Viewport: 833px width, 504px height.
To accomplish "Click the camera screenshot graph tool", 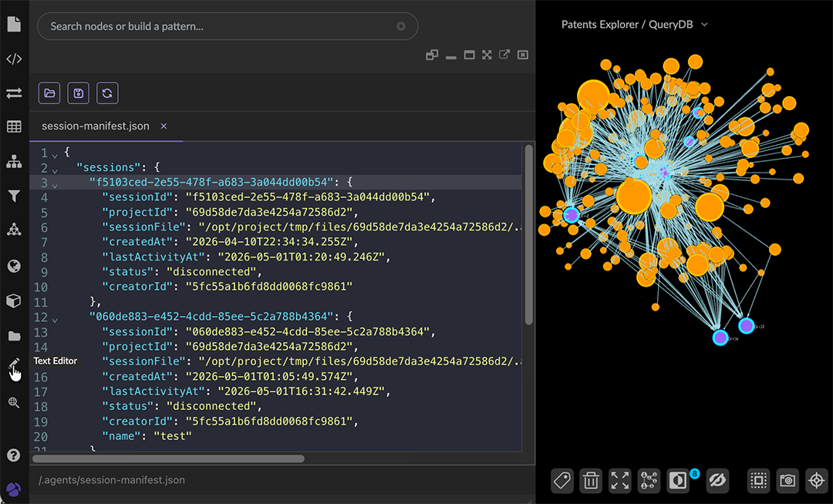I will point(787,481).
